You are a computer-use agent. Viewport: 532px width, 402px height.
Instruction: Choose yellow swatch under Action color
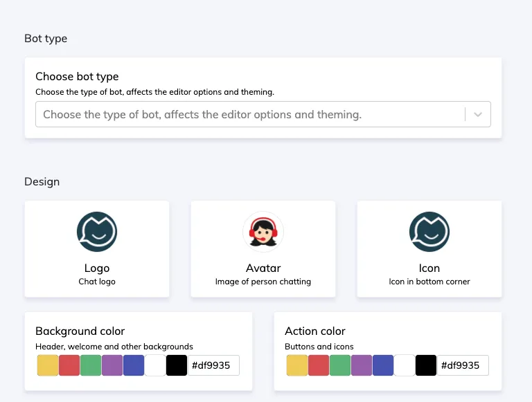pos(297,365)
